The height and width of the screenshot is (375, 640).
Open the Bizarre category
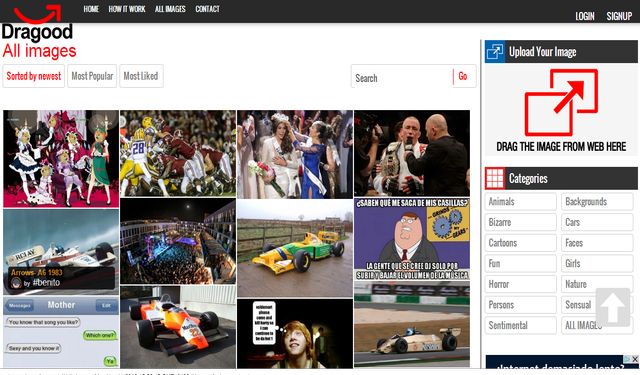(520, 222)
